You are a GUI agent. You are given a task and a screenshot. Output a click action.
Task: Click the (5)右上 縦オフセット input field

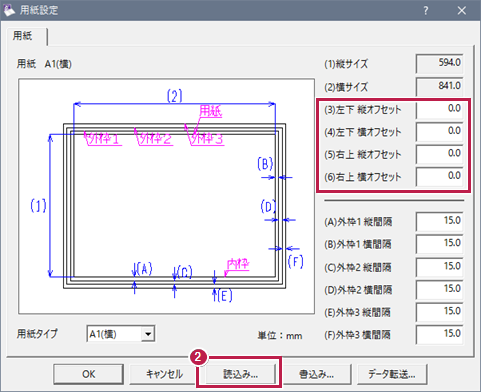[439, 154]
